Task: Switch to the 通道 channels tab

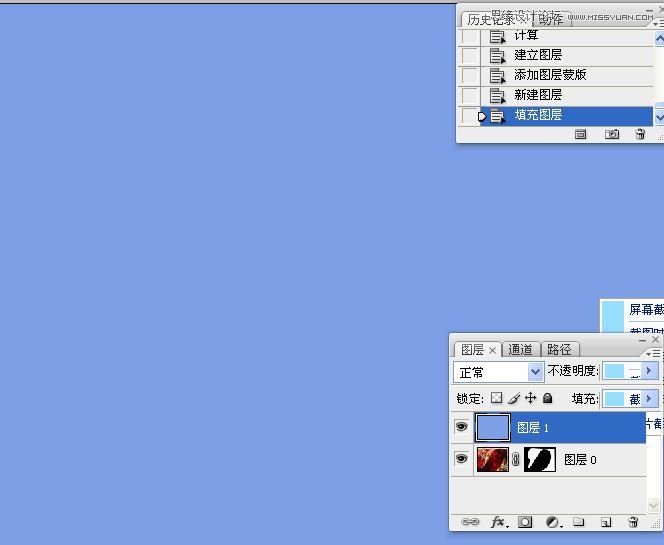Action: pos(520,349)
